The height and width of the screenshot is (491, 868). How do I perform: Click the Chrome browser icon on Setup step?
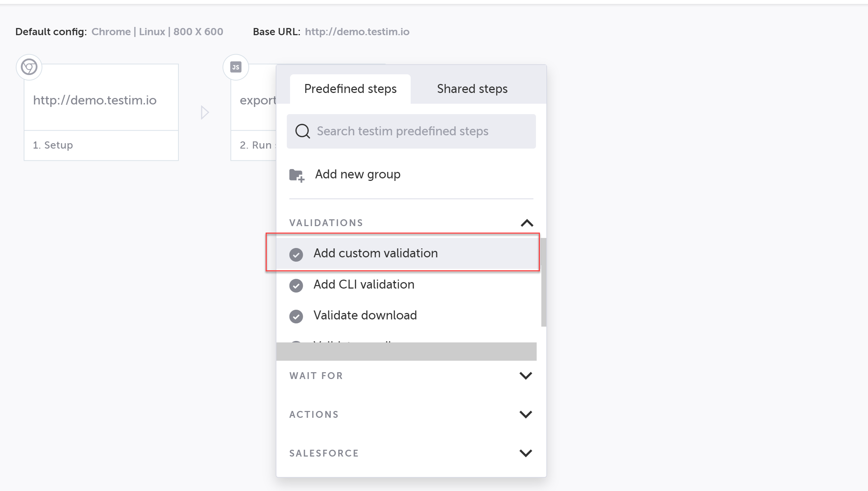29,67
